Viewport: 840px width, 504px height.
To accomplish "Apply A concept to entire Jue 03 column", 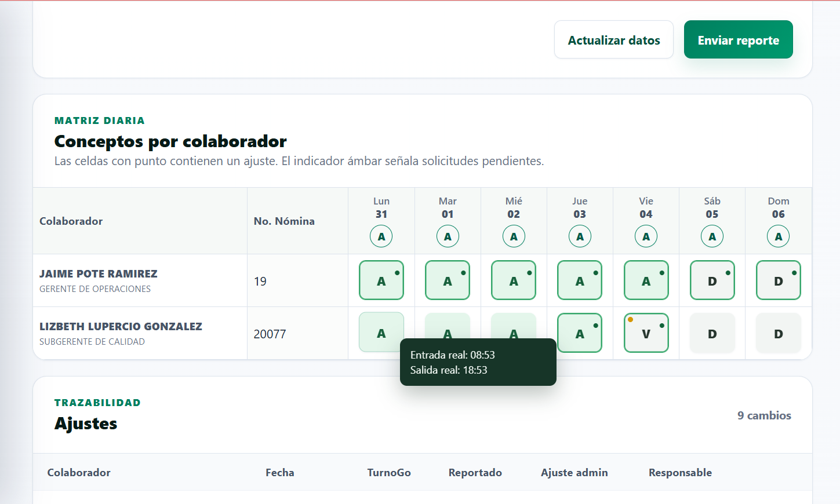I will (x=580, y=236).
